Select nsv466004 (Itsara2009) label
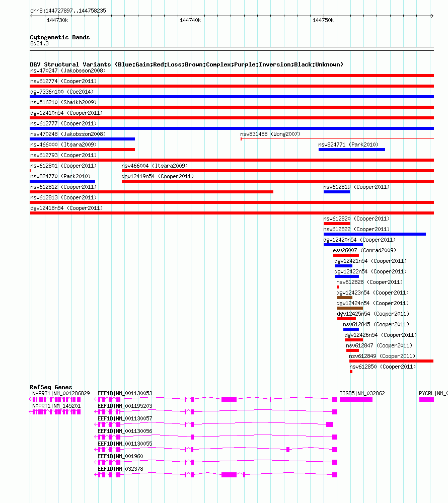Viewport: 448px width, 503px height. pyautogui.click(x=155, y=166)
